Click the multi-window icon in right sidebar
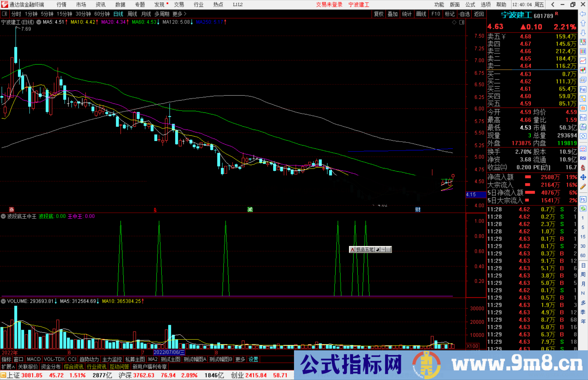 [x=583, y=80]
